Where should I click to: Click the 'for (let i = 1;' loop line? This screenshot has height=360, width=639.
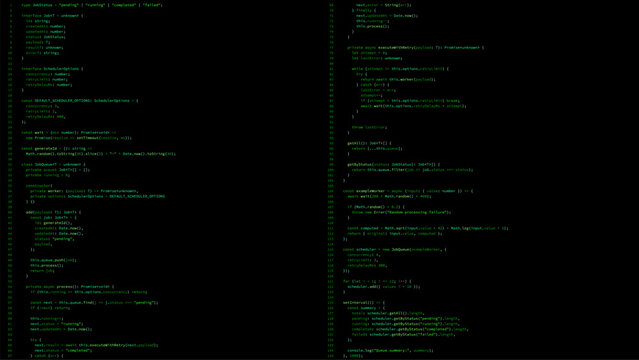pos(377,281)
